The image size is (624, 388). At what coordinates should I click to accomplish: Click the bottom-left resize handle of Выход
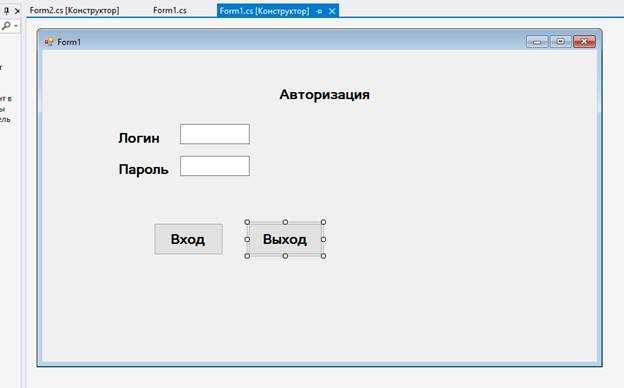click(247, 256)
